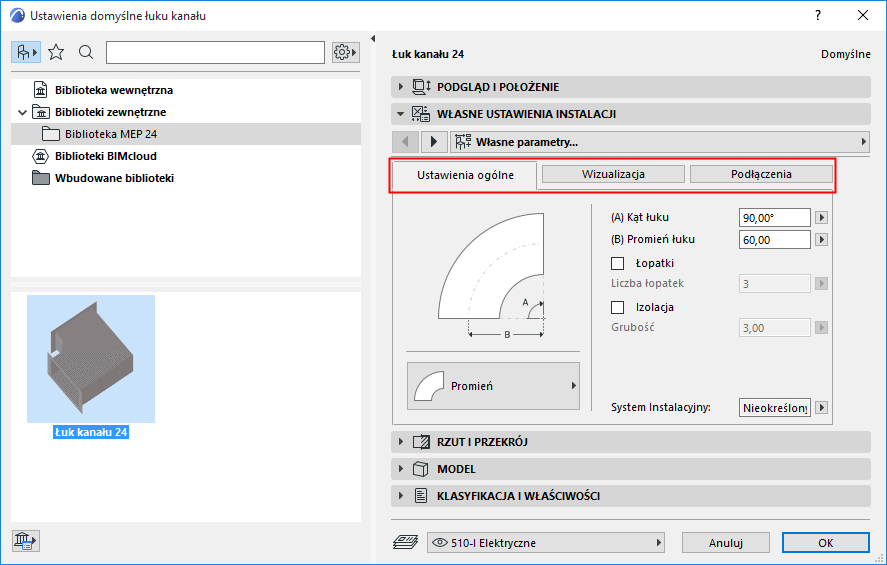Expand the RZUT I PRZEKRÓJ panel
Screen dimensions: 887x565
tap(401, 442)
